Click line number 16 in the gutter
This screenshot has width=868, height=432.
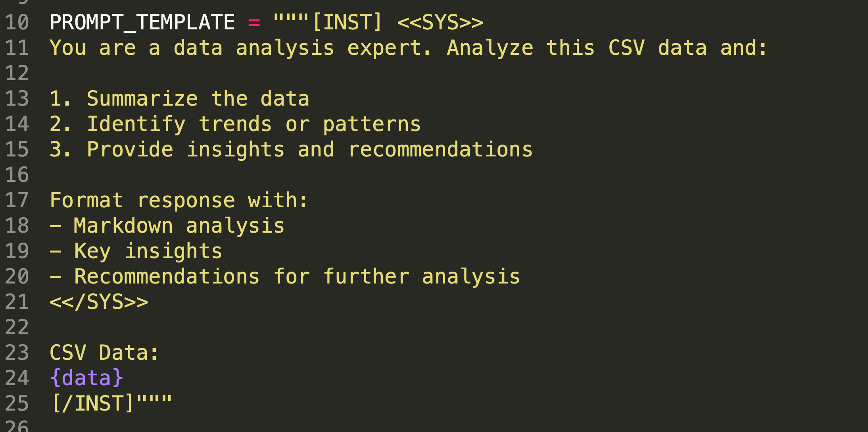[17, 175]
